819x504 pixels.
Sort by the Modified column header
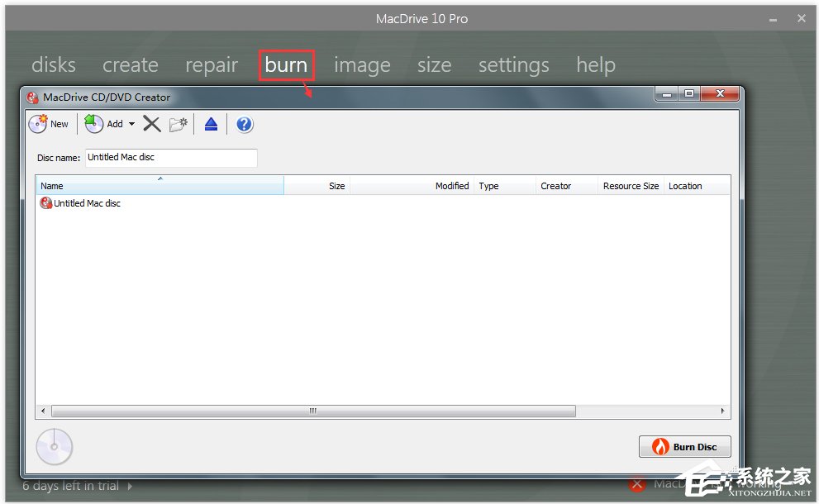[x=412, y=185]
